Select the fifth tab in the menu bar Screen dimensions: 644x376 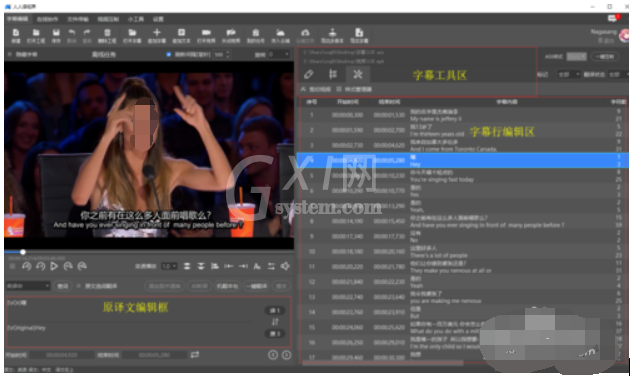pyautogui.click(x=136, y=19)
